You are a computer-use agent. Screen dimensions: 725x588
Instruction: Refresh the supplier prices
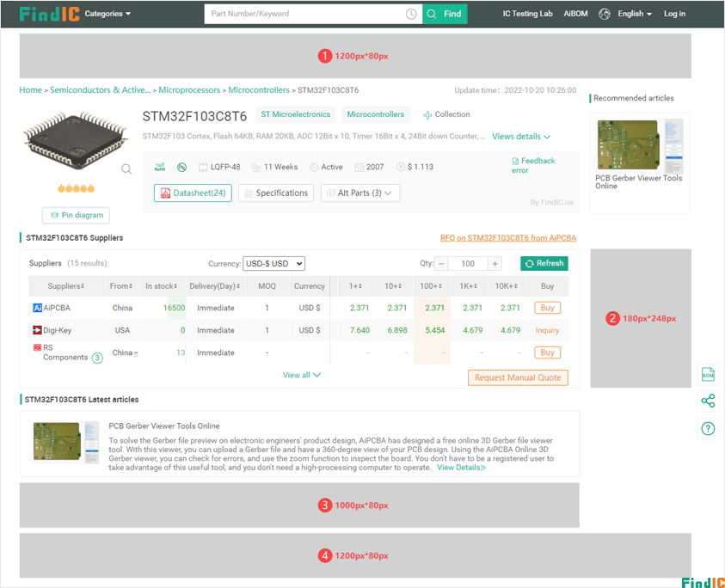click(544, 263)
